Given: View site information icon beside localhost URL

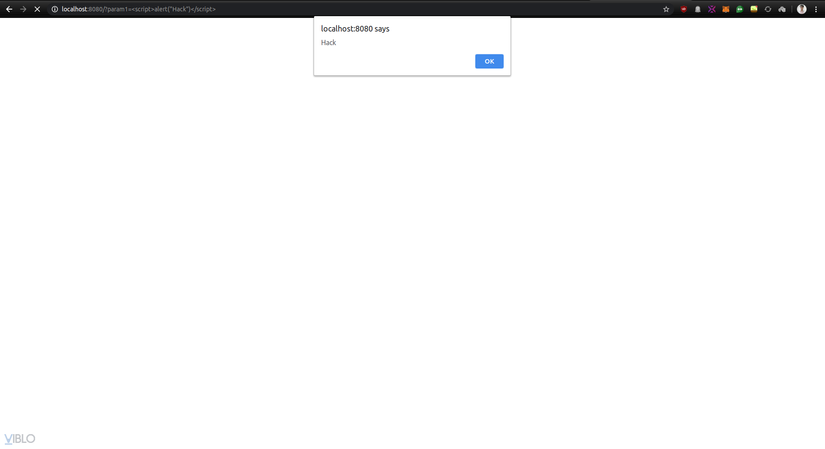Looking at the screenshot, I should (54, 9).
